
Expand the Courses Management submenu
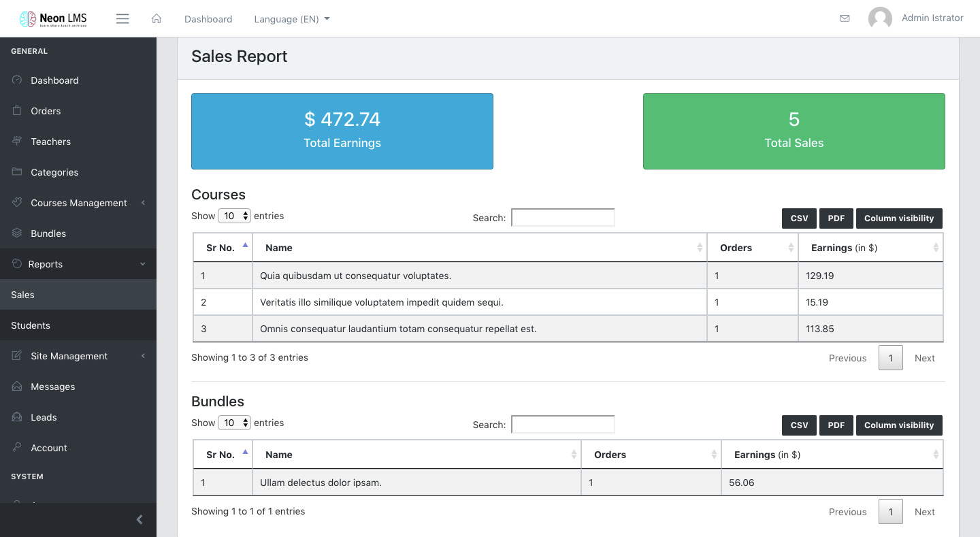(x=78, y=203)
